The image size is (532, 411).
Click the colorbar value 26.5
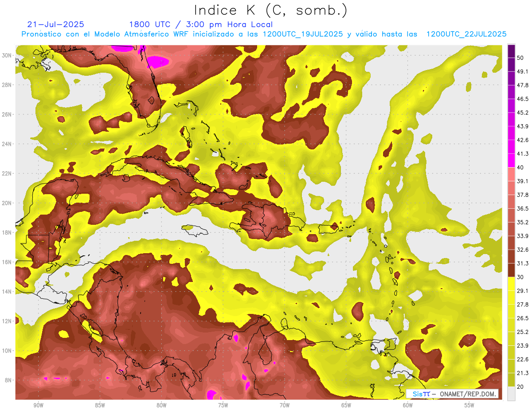click(x=523, y=318)
